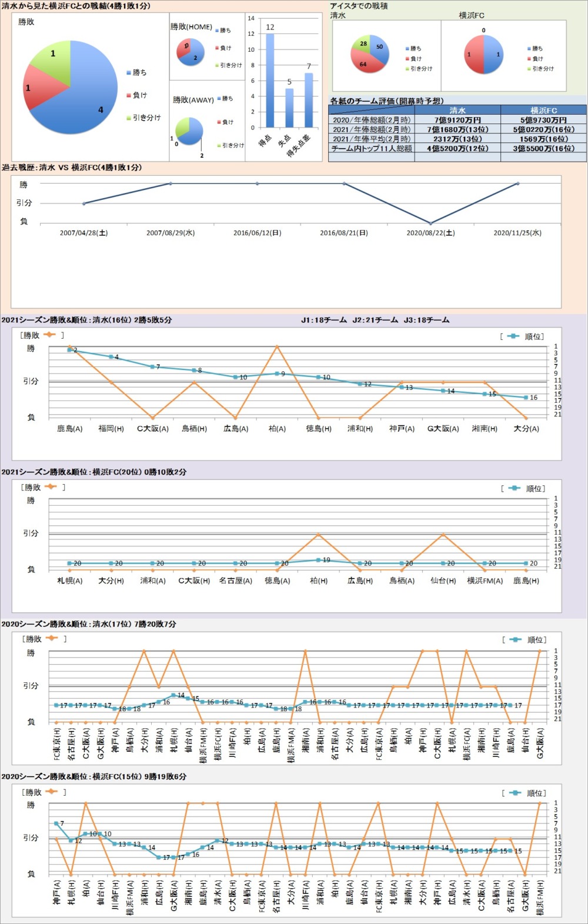Image resolution: width=588 pixels, height=924 pixels.
Task: Click the blue 勝ち legend marker beside the large 勝敗 pie
Action: click(x=129, y=73)
